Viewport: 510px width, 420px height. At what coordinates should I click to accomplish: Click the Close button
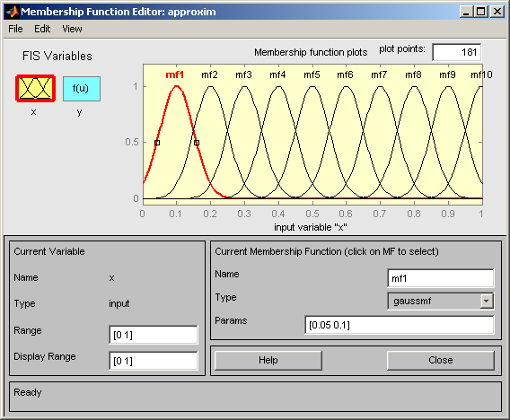pos(441,360)
